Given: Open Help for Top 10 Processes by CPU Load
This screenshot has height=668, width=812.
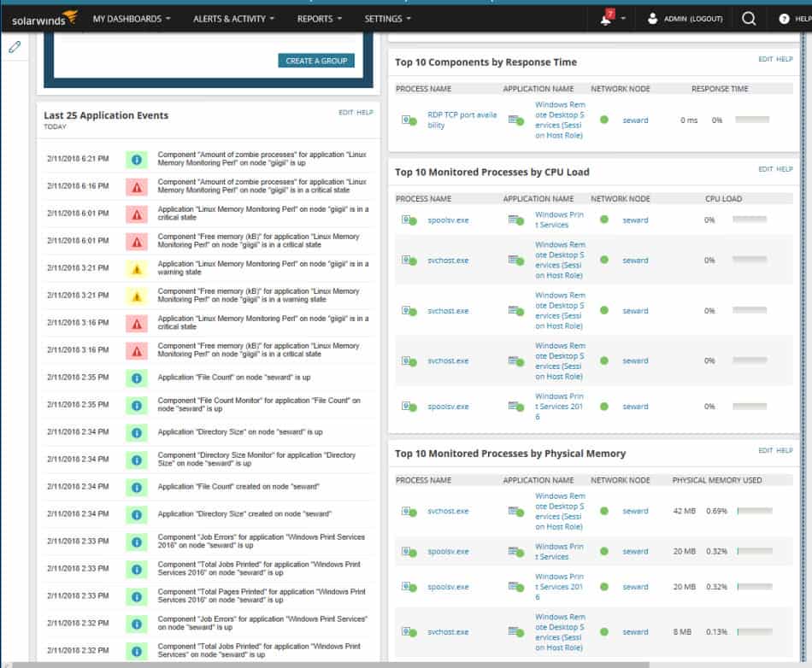Looking at the screenshot, I should click(x=785, y=169).
